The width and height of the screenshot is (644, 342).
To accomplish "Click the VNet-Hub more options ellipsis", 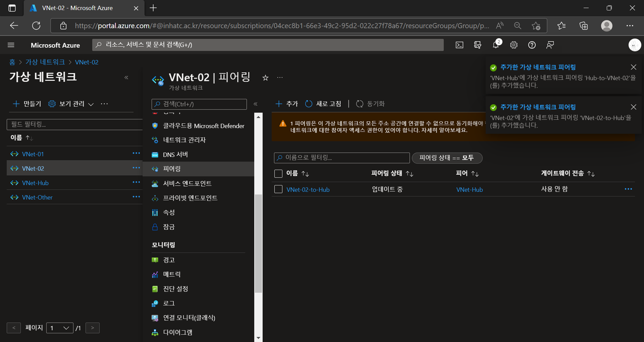I will pyautogui.click(x=136, y=182).
